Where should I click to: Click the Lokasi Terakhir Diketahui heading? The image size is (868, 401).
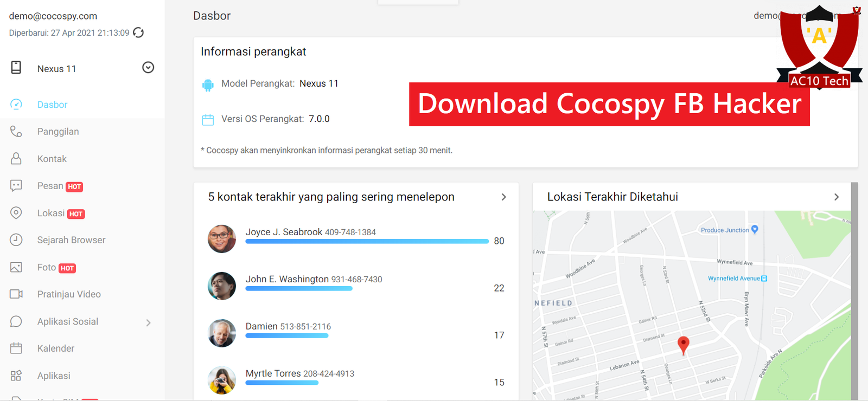(x=612, y=197)
